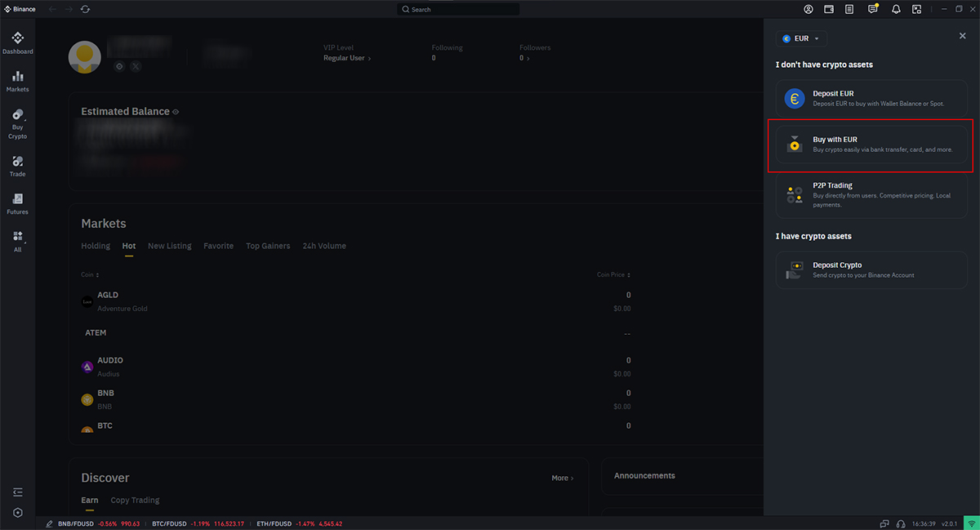Open BNB/FDUSD ticker in status bar
980x530 pixels.
tap(99, 523)
